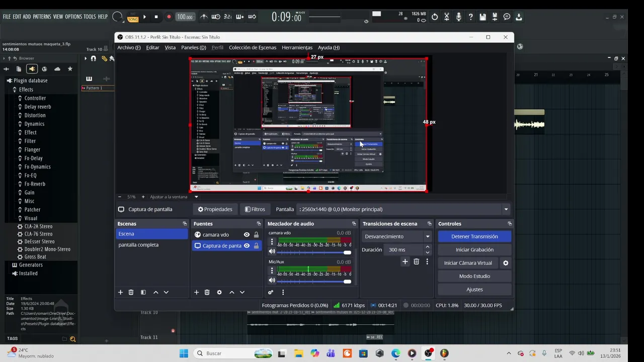The height and width of the screenshot is (362, 644).
Task: Open source properties gear in Fuentes
Action: pos(219,292)
